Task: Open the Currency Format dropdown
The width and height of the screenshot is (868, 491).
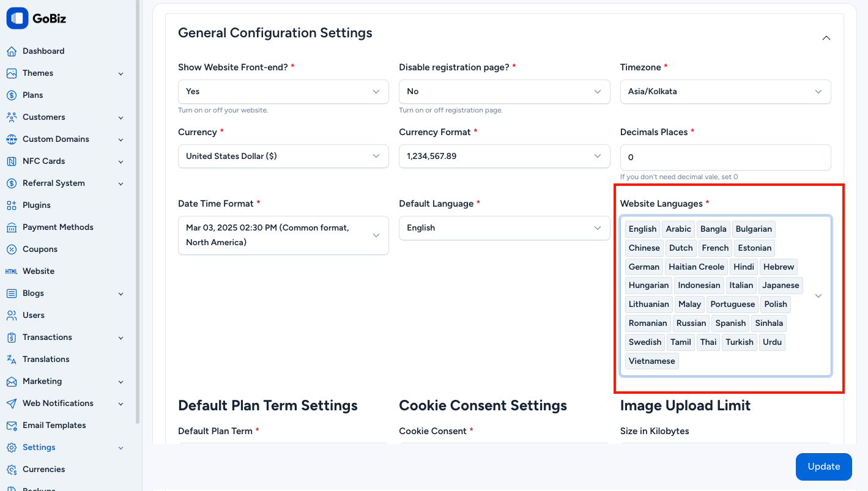Action: [504, 157]
